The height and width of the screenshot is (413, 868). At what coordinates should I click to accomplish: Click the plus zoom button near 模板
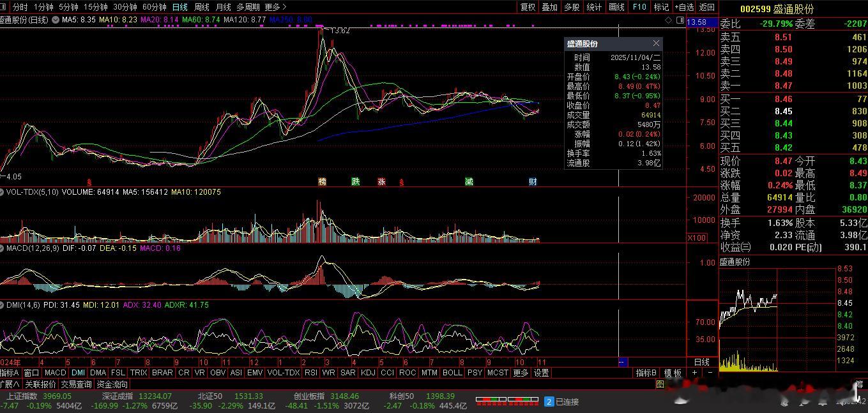coord(694,373)
